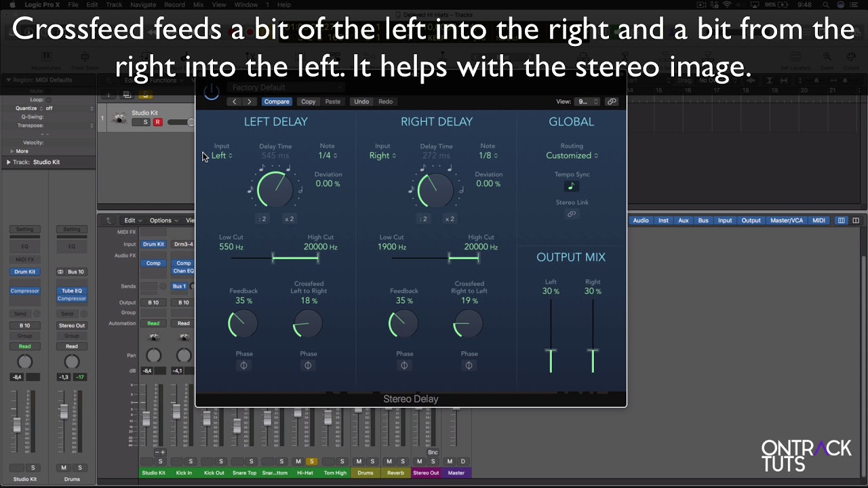The image size is (868, 488).
Task: Click the Studio Kit drum track icon
Action: [119, 118]
